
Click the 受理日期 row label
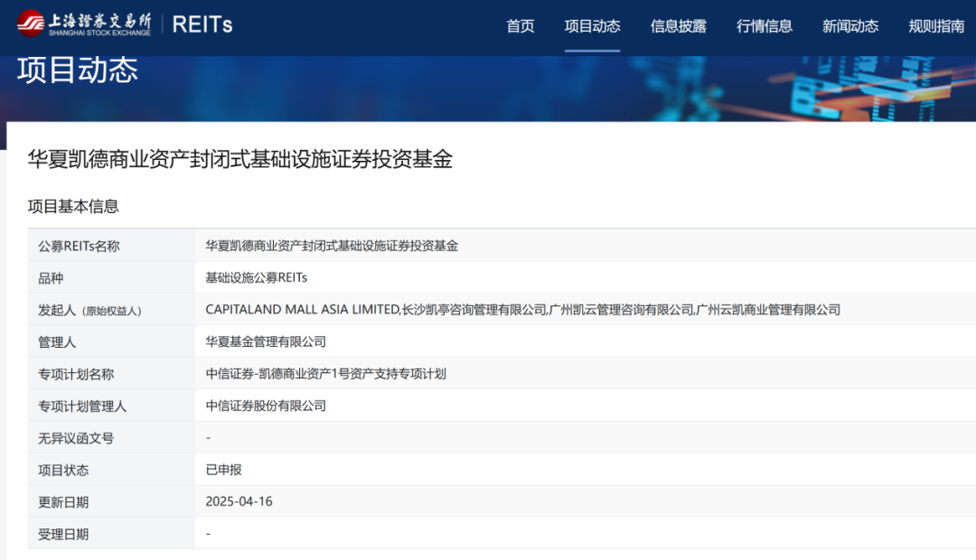click(63, 534)
